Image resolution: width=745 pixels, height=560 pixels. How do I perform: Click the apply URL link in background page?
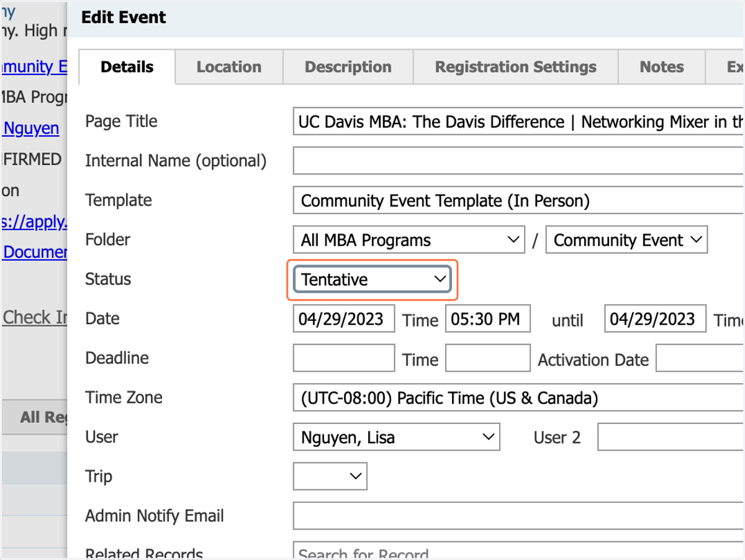point(34,221)
